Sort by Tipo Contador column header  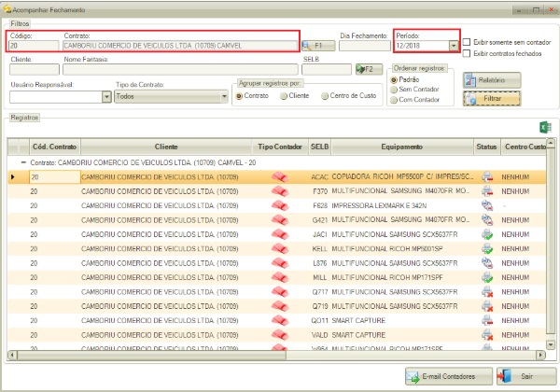[280, 147]
